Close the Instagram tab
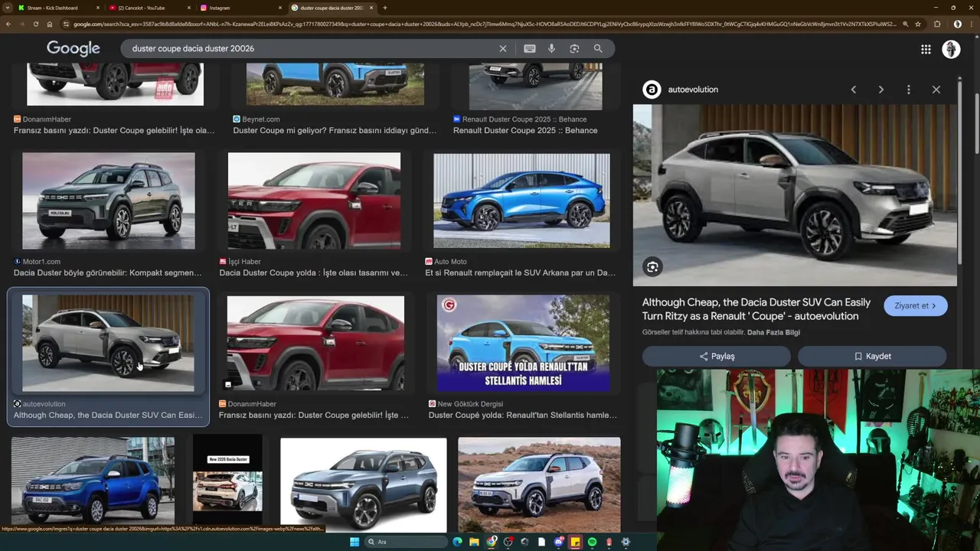980x551 pixels. pos(280,8)
